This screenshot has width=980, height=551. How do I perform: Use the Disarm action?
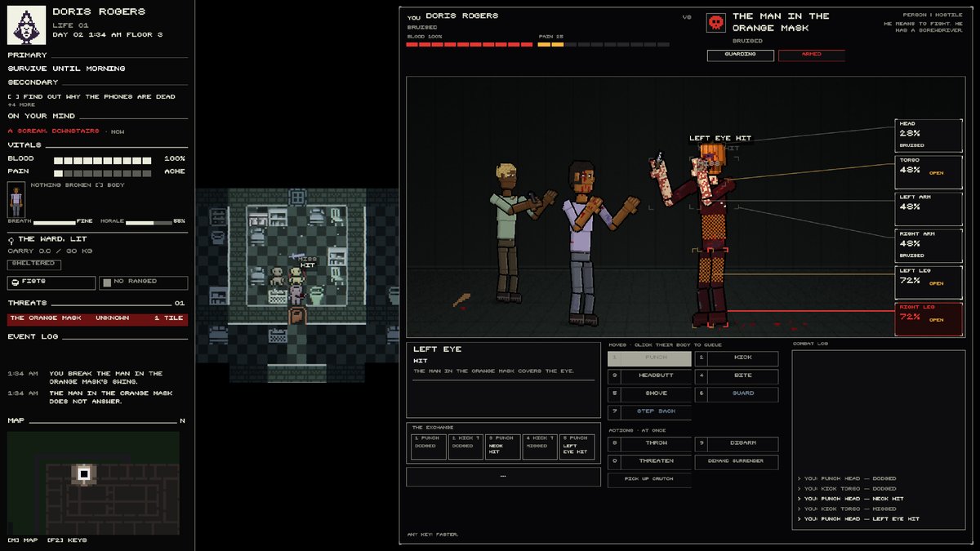pos(737,443)
